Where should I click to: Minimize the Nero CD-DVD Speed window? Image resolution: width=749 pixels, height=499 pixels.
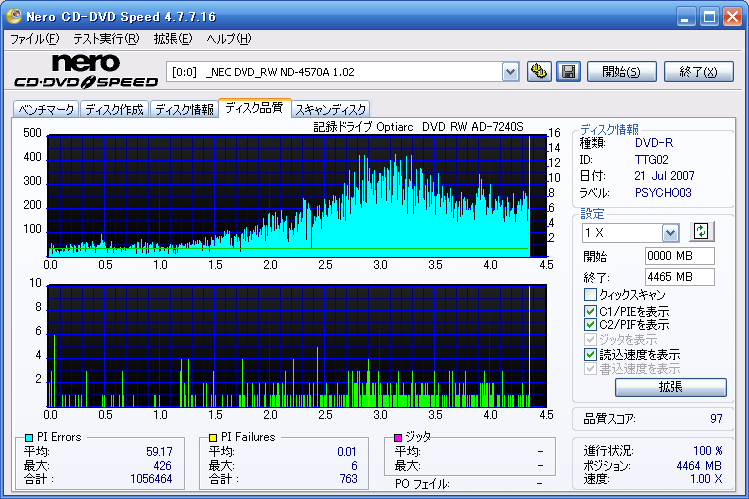[686, 17]
